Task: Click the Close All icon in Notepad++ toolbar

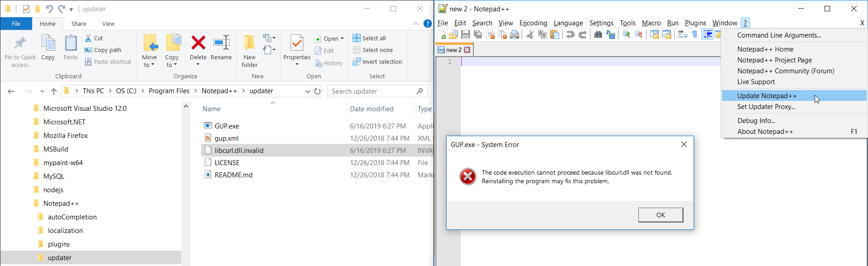Action: pos(502,34)
